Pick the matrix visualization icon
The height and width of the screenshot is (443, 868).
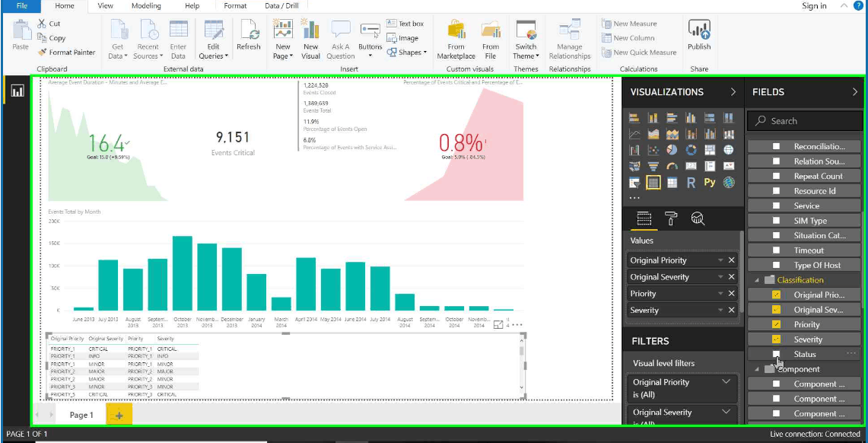[x=672, y=182]
